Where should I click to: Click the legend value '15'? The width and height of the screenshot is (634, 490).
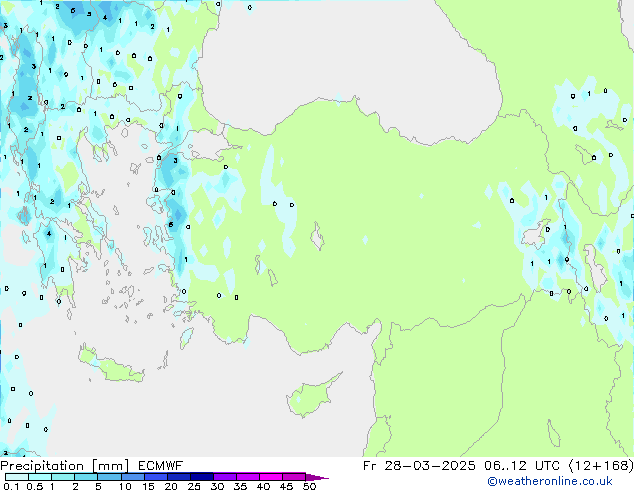148,486
